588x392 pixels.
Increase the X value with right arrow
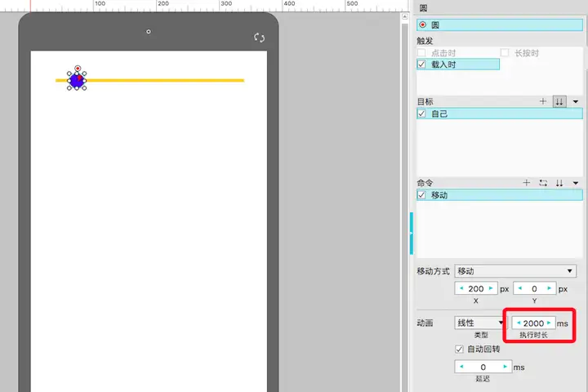[491, 288]
